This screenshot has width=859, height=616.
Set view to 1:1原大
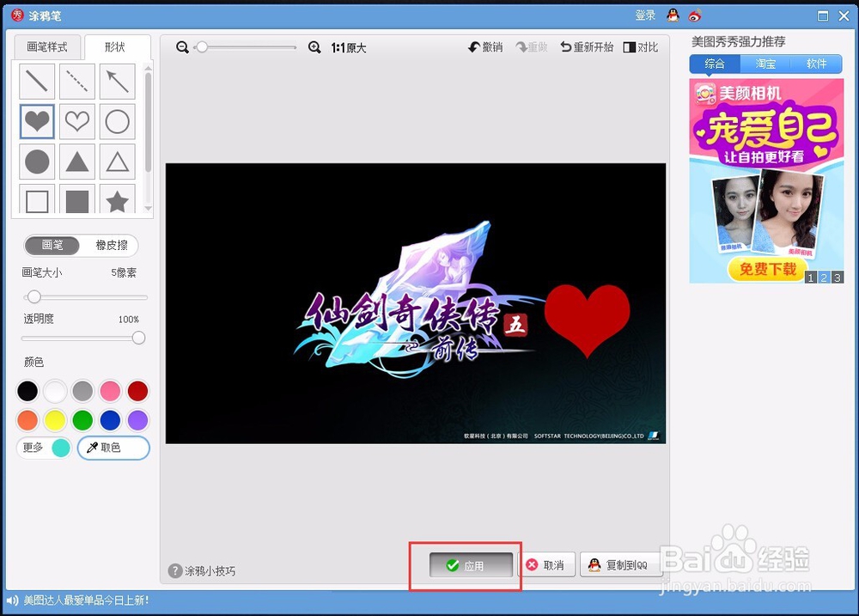coord(349,47)
